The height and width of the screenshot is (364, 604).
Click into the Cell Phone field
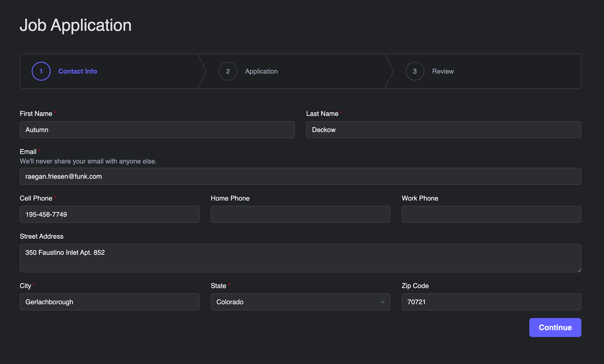[109, 214]
